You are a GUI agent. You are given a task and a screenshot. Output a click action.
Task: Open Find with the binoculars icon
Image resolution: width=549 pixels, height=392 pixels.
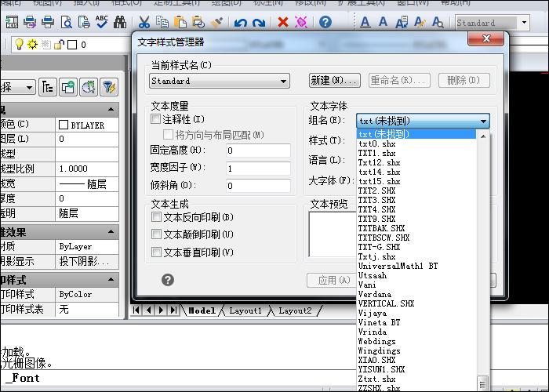point(120,23)
